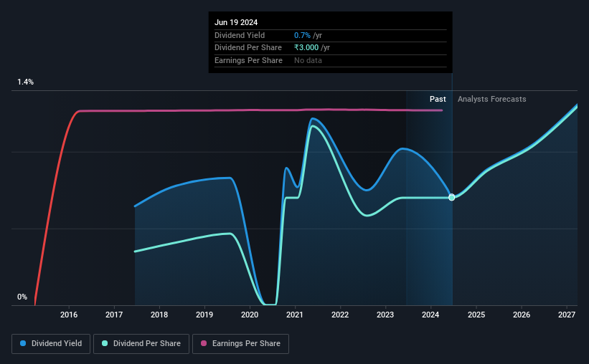589x364 pixels.
Task: Click the teal Dividend Per Share legend dot
Action: [105, 343]
